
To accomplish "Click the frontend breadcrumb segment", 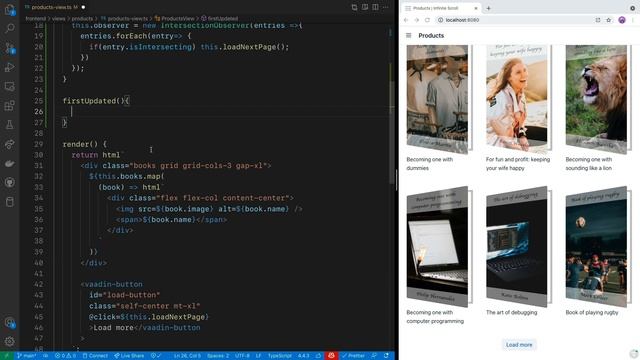I will coord(36,18).
